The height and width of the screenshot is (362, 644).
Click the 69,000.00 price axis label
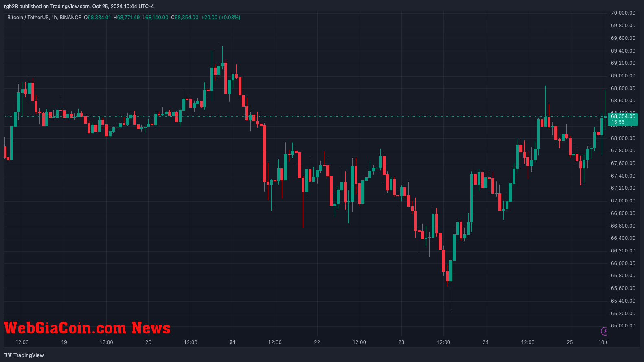pos(623,76)
